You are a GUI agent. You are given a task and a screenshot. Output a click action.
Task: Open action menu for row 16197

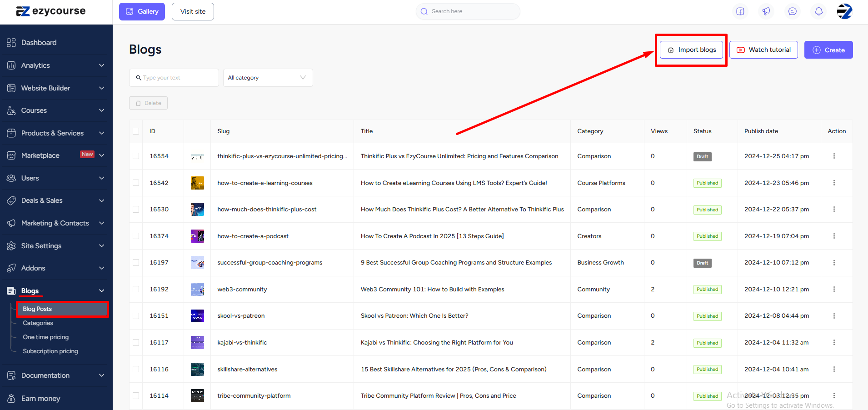834,263
